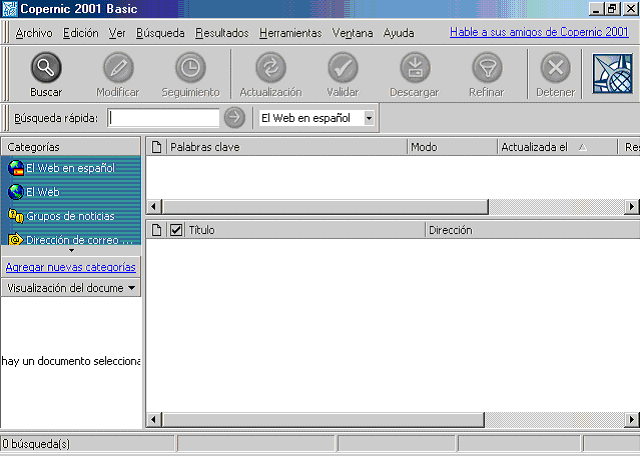The height and width of the screenshot is (456, 640).
Task: Click the Categorías panel header
Action: click(x=71, y=147)
